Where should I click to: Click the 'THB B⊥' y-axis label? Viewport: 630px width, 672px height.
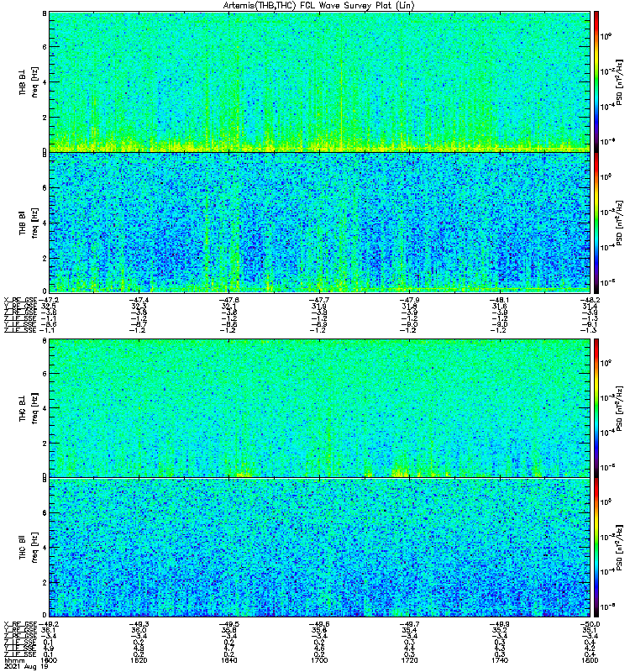point(23,81)
